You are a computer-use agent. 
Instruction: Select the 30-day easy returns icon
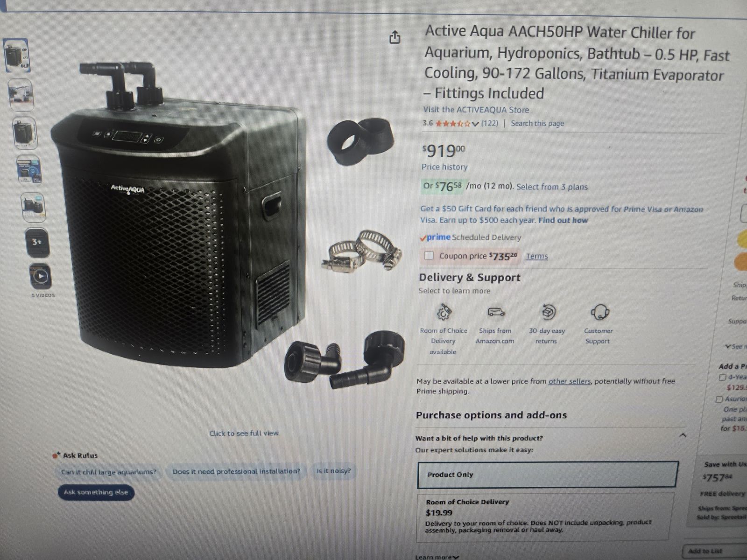pos(548,312)
